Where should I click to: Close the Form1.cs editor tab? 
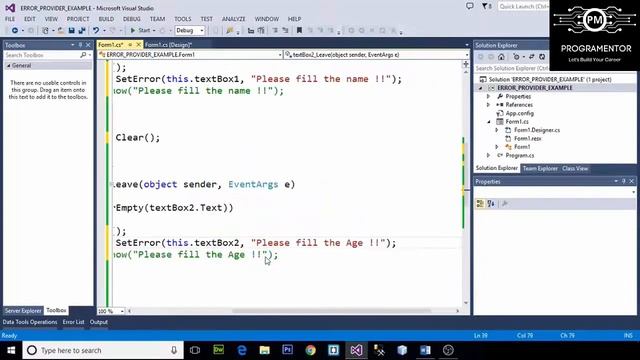pyautogui.click(x=138, y=44)
